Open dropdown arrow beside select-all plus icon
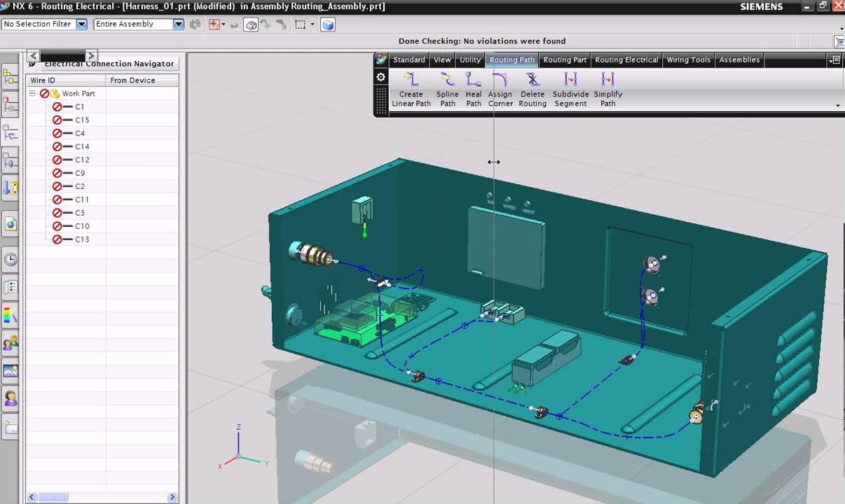The width and height of the screenshot is (845, 504). 224,24
